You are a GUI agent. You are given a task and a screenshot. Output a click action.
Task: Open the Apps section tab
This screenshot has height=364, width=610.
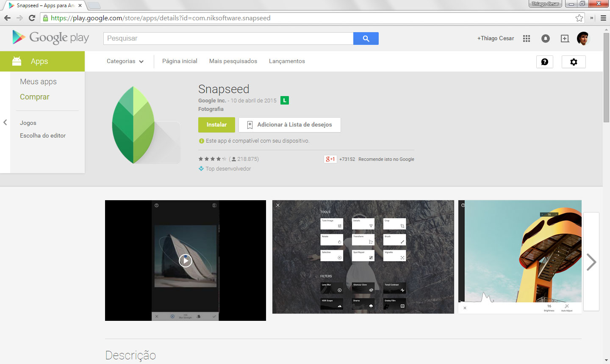[42, 61]
